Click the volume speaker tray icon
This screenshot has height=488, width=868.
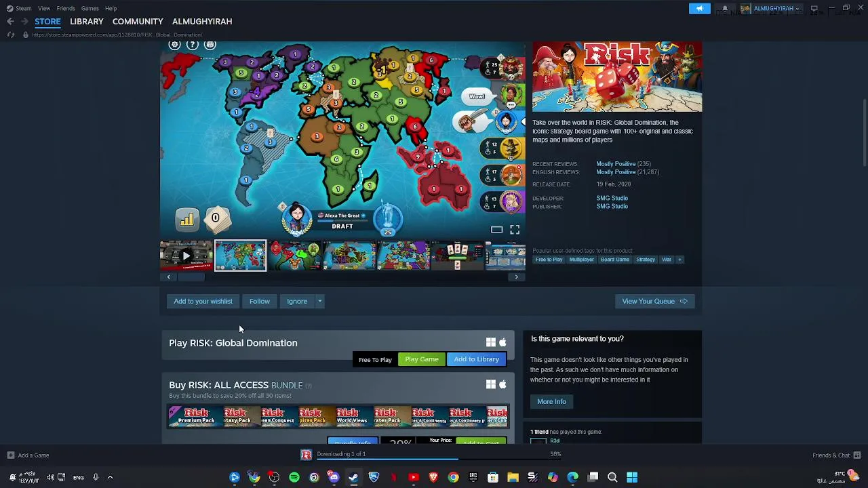50,477
